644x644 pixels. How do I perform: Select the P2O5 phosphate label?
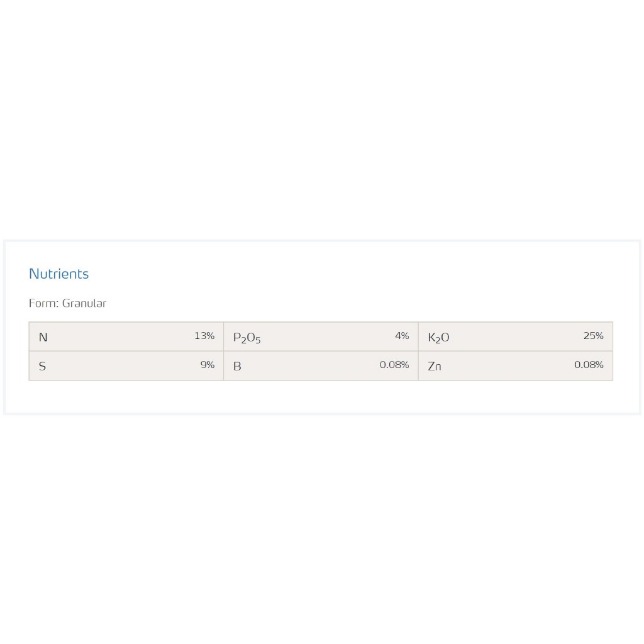click(247, 338)
